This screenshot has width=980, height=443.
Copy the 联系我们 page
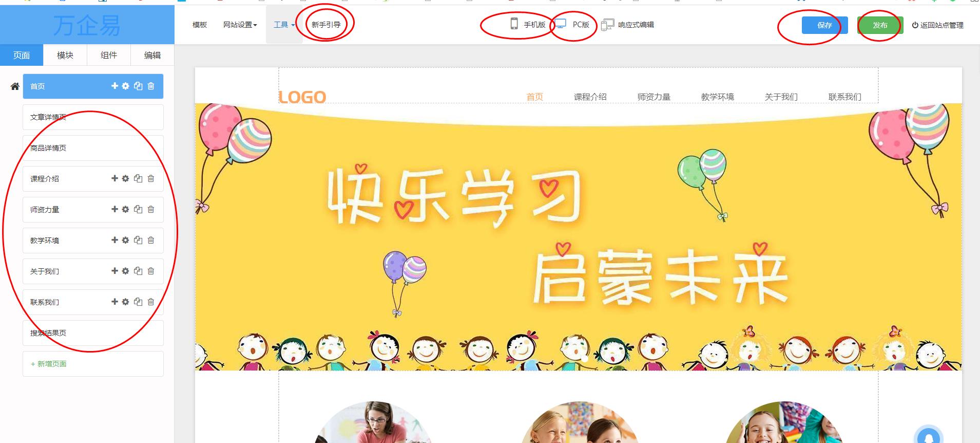point(138,302)
